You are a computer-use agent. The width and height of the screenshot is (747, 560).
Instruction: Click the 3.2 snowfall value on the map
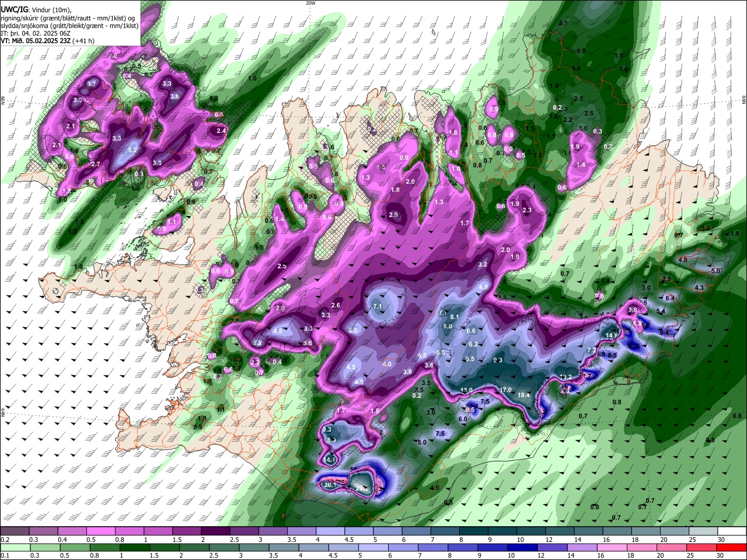click(483, 264)
